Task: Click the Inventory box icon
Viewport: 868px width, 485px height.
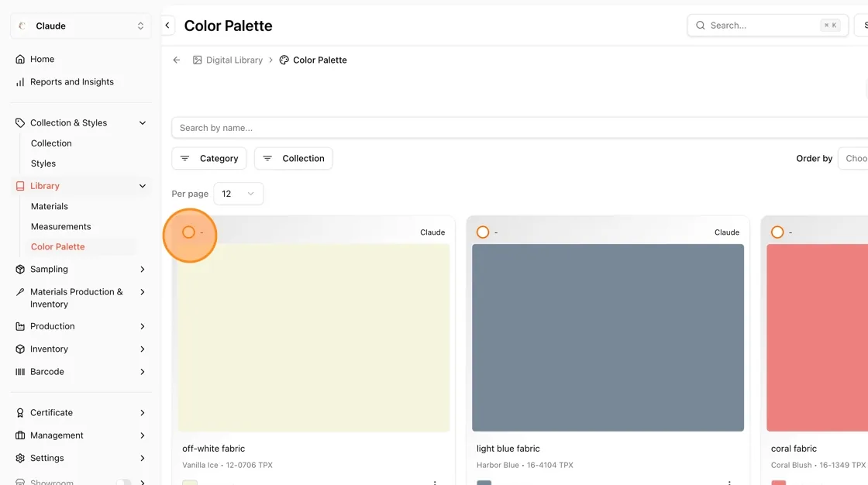Action: pos(20,349)
